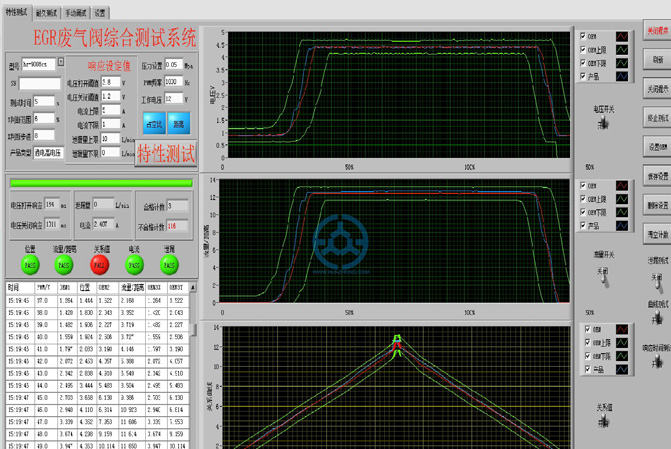The width and height of the screenshot is (671, 449).
Task: Click the SN input field
Action: 40,83
